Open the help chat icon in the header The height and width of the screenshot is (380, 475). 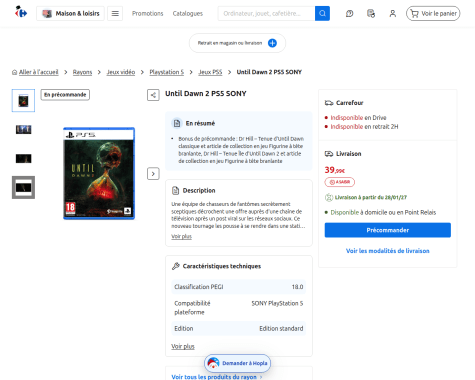(x=349, y=14)
